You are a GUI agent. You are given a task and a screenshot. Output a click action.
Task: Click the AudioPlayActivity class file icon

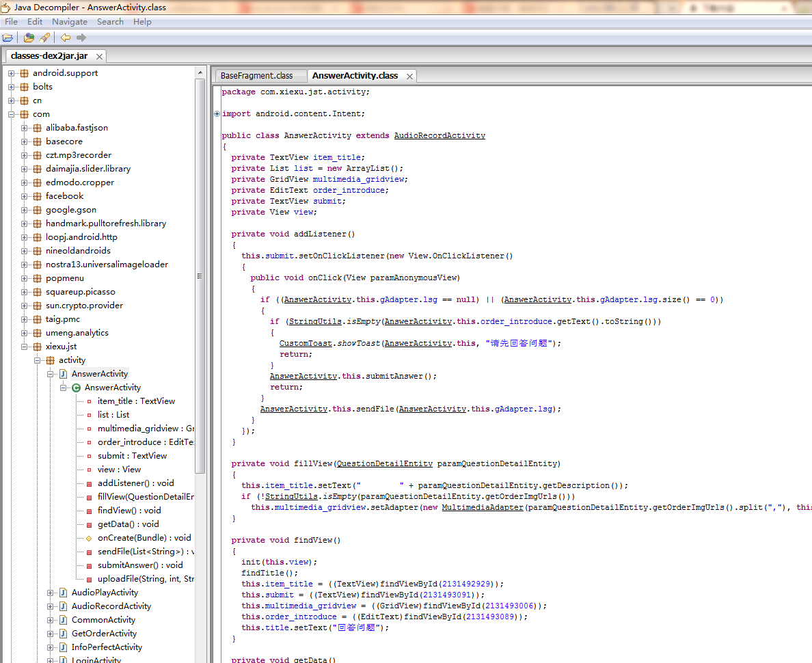click(x=63, y=593)
